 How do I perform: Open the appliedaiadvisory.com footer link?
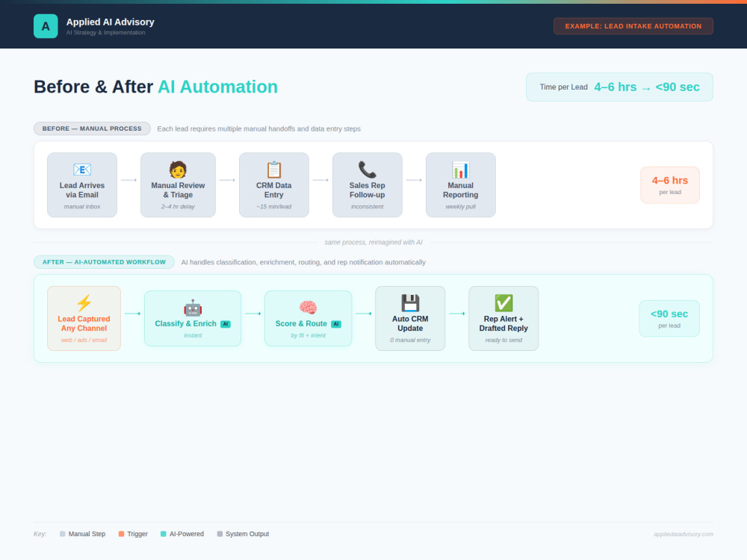[684, 535]
